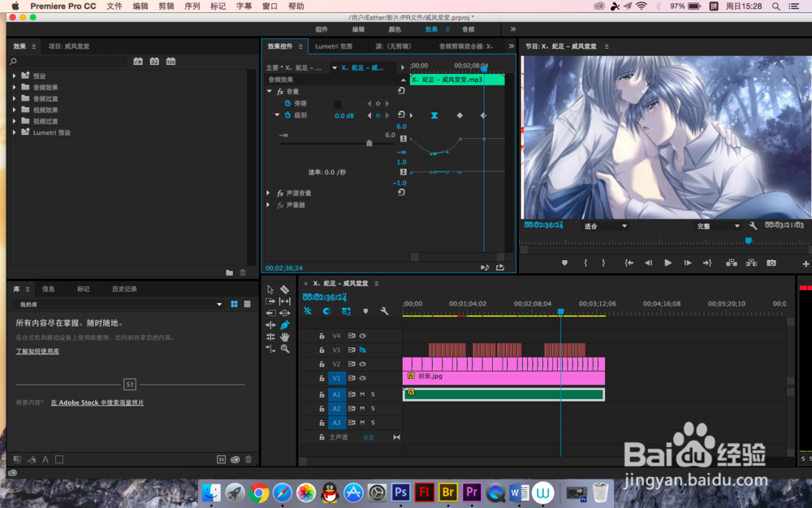Expand Lumetri 预设 folder
Screen dimensions: 812x508
pos(14,132)
